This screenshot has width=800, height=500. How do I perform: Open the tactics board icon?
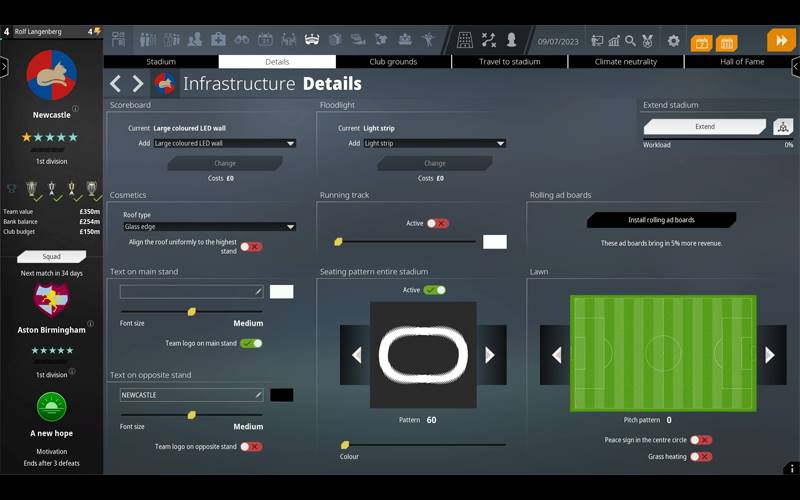(488, 40)
